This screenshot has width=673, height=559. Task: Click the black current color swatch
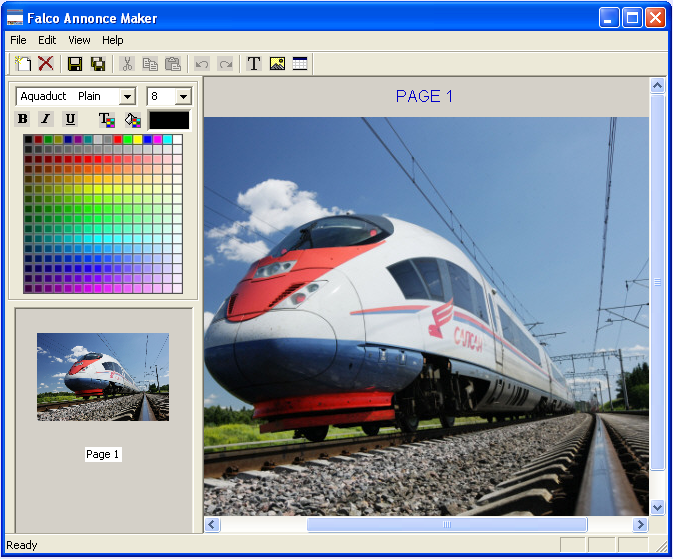click(x=168, y=120)
